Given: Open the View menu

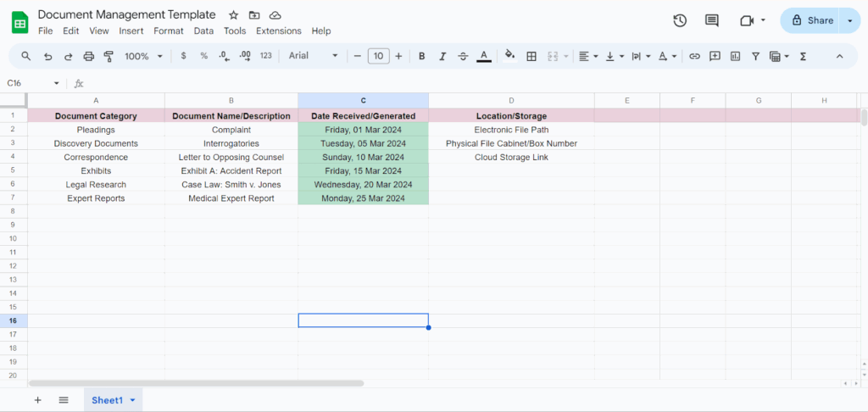Looking at the screenshot, I should click(x=99, y=31).
